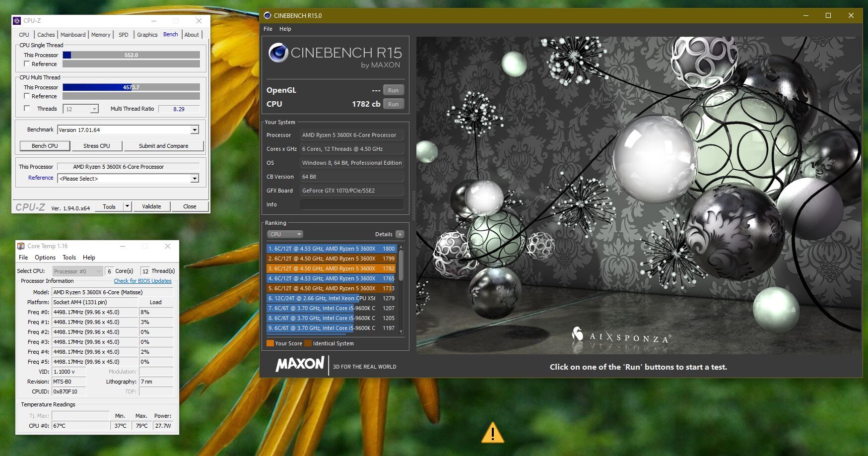Select highlighted ranking row 3 scoring 1782

pos(331,268)
